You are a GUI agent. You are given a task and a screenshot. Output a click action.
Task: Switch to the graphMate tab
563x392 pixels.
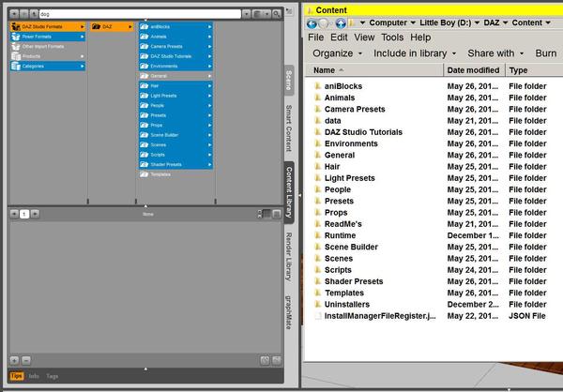click(289, 312)
